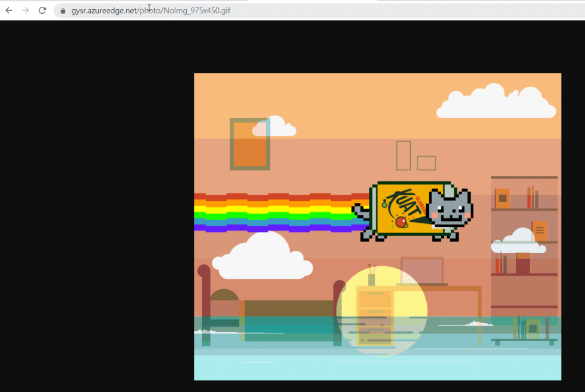Select the address bar URL gysr.azureedge.net
The width and height of the screenshot is (585, 392).
(x=151, y=11)
